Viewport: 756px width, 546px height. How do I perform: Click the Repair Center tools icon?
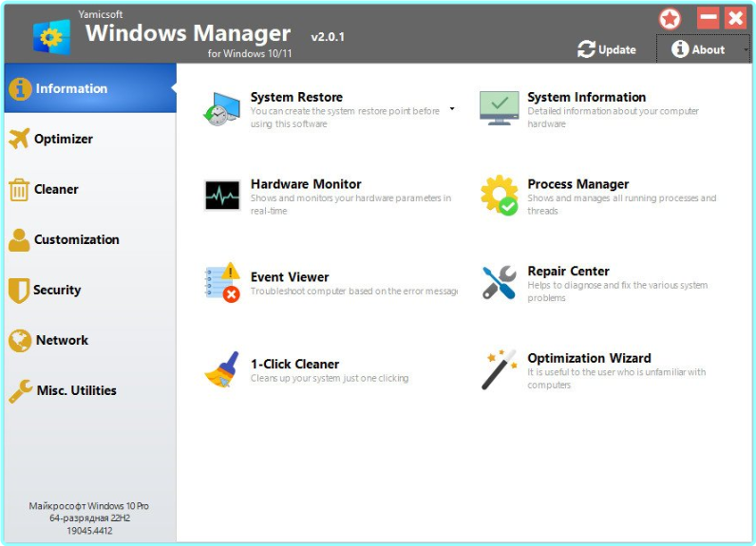click(499, 283)
